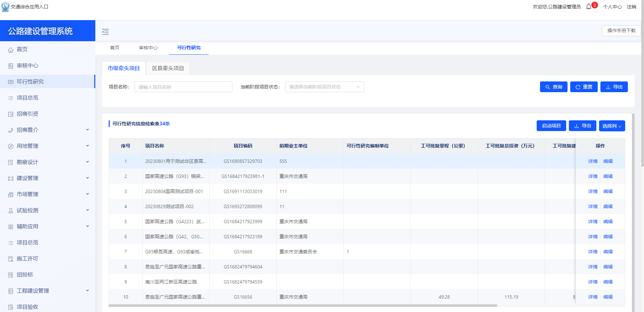Open the 选择列 column selector dropdown
Screen dimensions: 644x312
[x=612, y=126]
